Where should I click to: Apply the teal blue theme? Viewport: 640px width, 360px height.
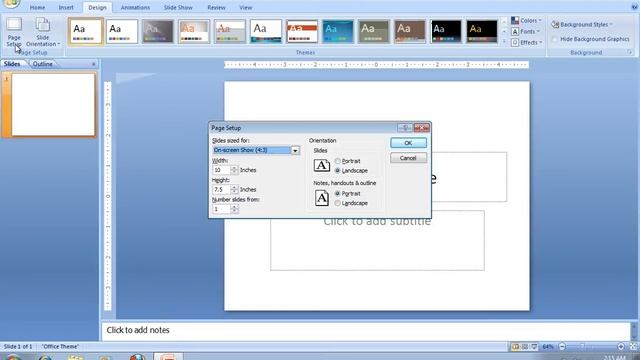[338, 31]
